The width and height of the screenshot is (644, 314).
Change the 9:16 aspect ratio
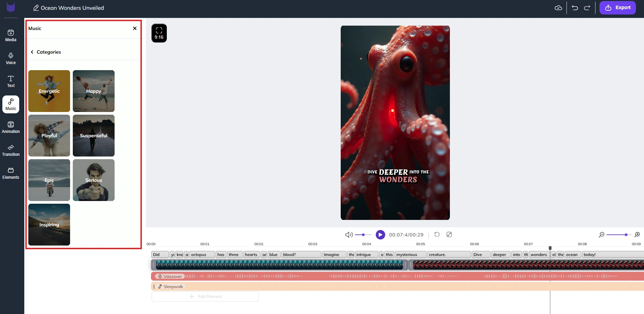pyautogui.click(x=159, y=33)
